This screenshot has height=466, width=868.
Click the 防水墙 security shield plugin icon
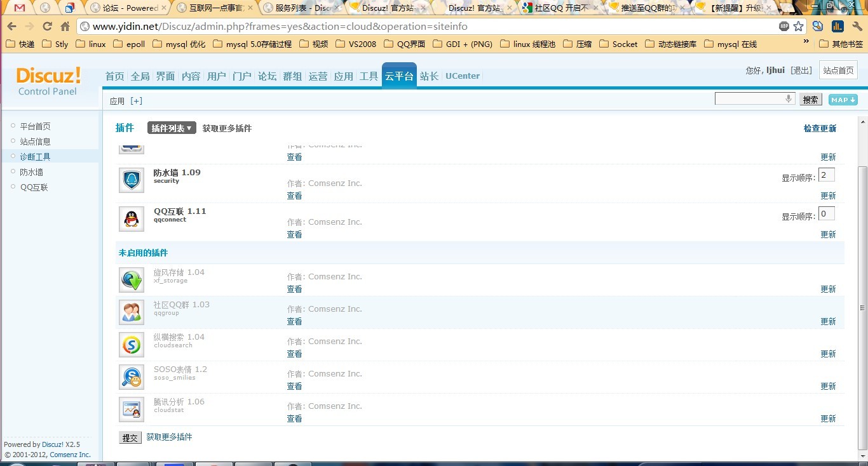click(x=132, y=180)
